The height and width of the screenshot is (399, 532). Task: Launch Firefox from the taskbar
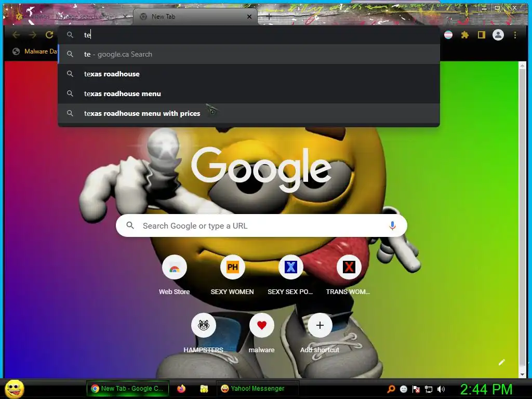pos(181,389)
